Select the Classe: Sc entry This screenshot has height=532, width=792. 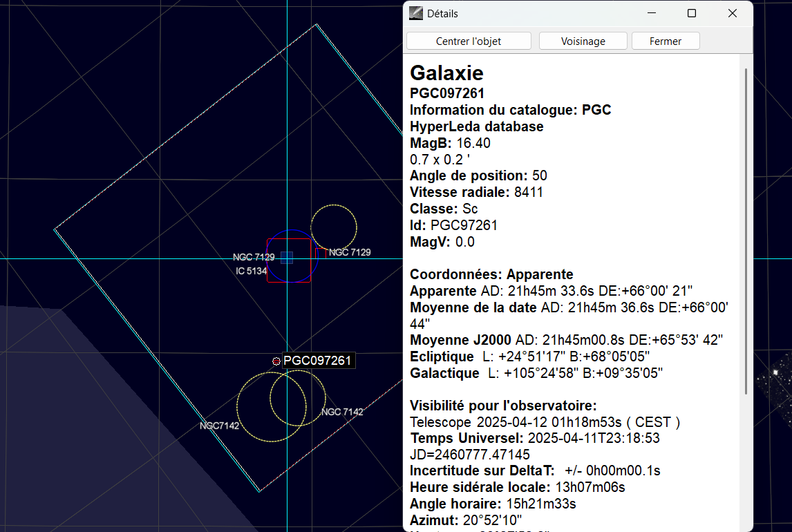[x=444, y=209]
